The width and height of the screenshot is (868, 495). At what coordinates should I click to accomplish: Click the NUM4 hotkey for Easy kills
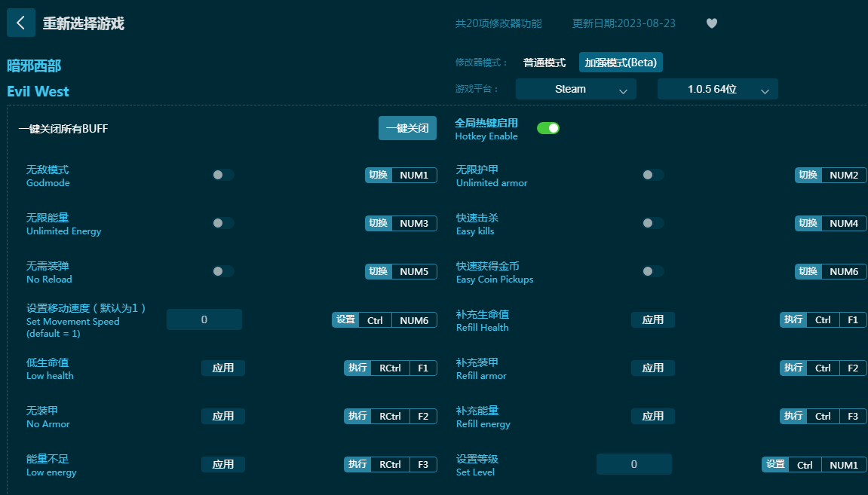tap(844, 224)
